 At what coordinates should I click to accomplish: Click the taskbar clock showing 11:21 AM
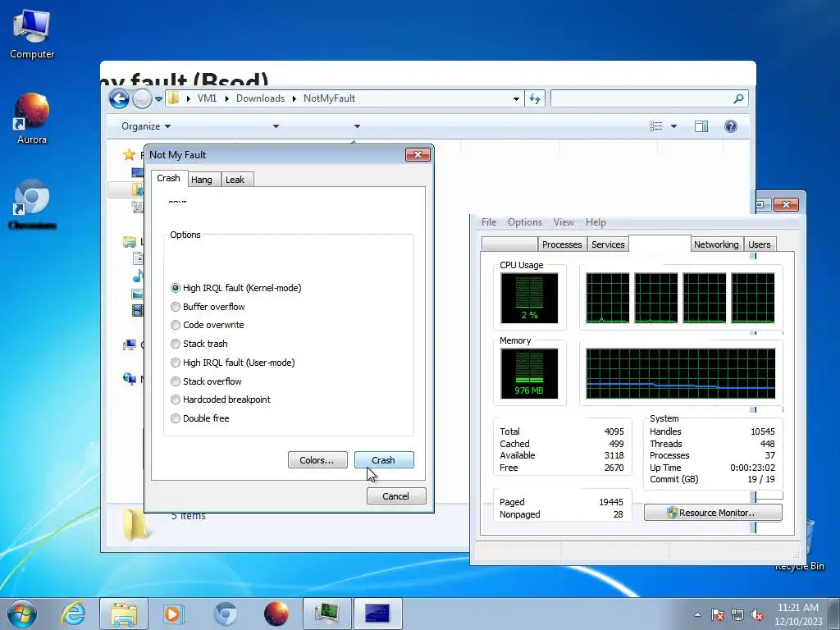click(x=797, y=614)
